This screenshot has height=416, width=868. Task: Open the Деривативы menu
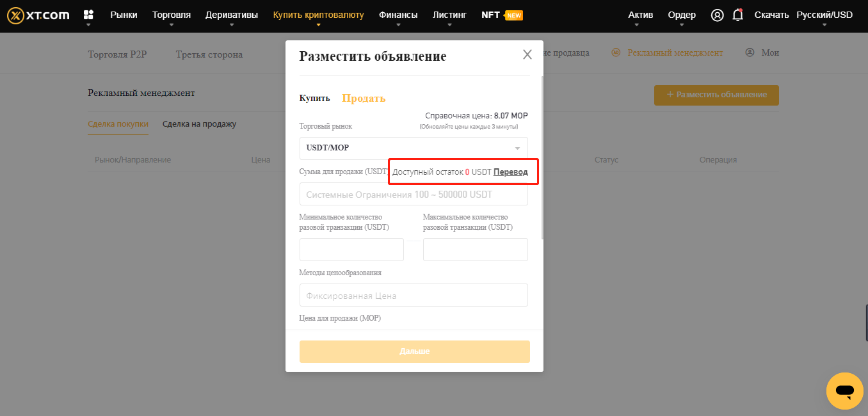coord(232,15)
